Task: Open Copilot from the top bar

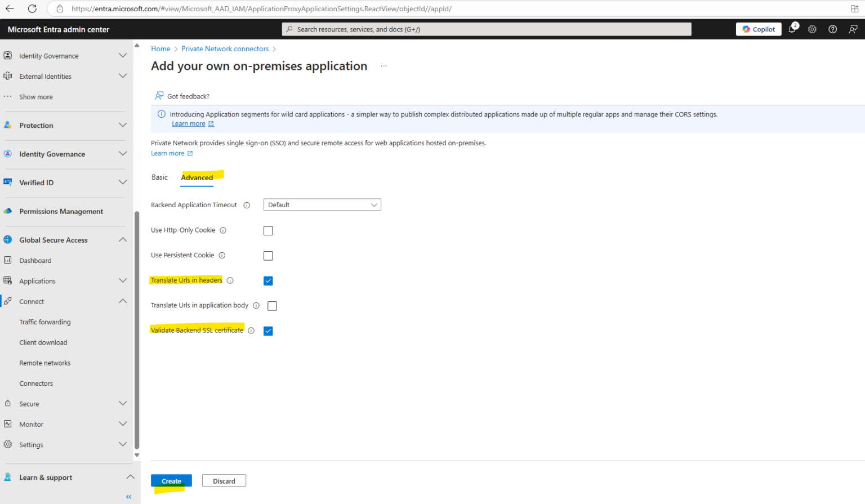Action: [758, 29]
